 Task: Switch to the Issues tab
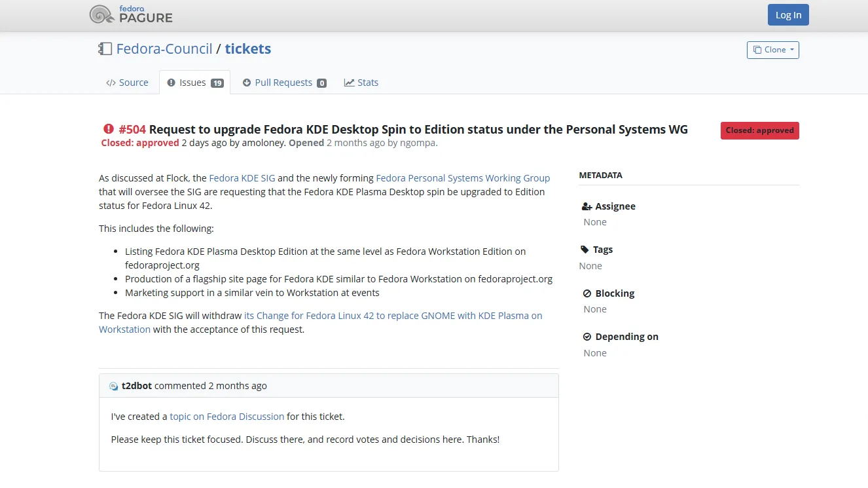(x=195, y=83)
